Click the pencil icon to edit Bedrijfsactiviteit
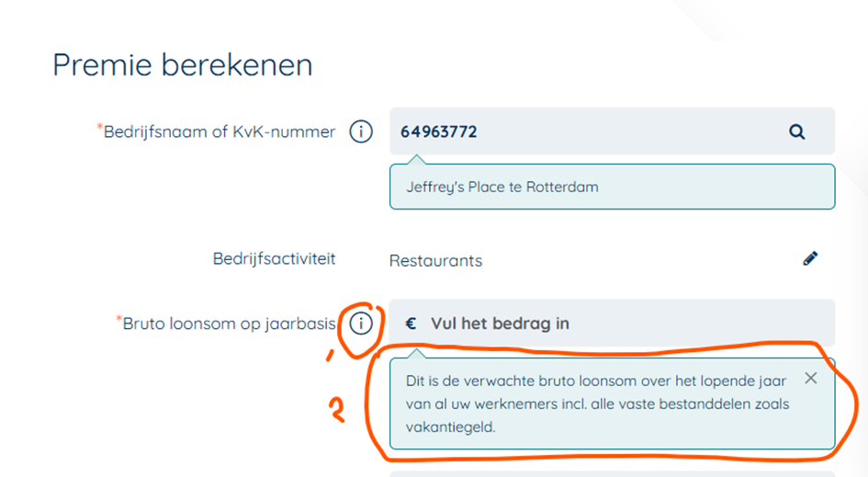 tap(810, 259)
